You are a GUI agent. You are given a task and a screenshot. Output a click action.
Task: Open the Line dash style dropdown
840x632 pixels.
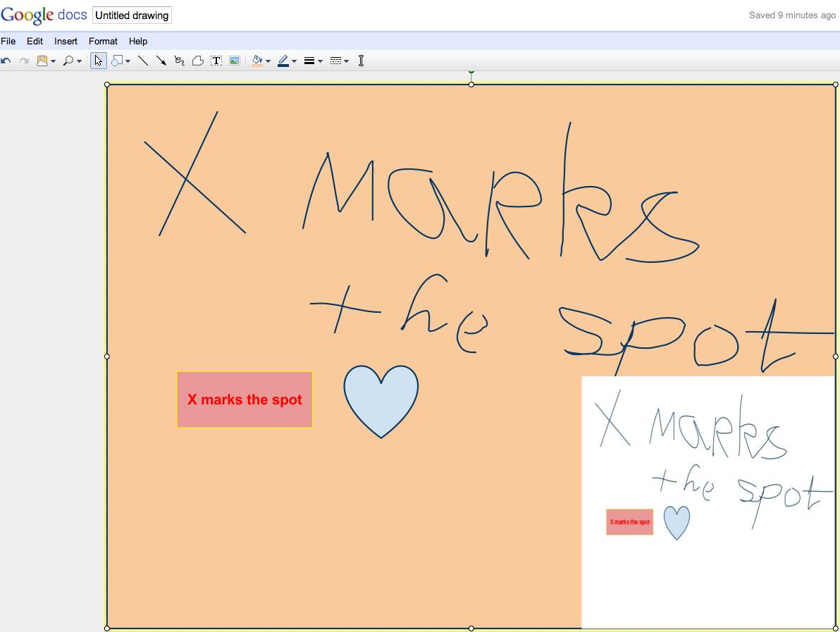click(347, 61)
